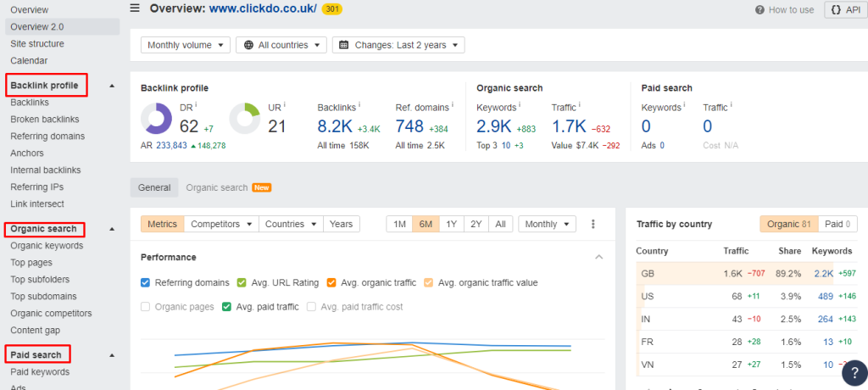Switch to Organic search New tab

tap(229, 187)
